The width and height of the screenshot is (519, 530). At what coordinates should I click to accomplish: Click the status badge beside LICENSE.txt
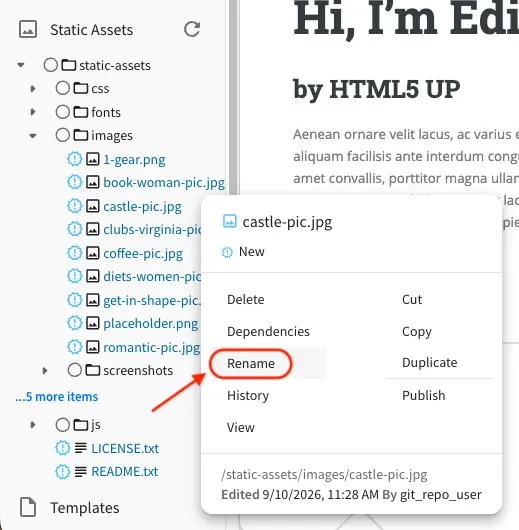pyautogui.click(x=63, y=448)
